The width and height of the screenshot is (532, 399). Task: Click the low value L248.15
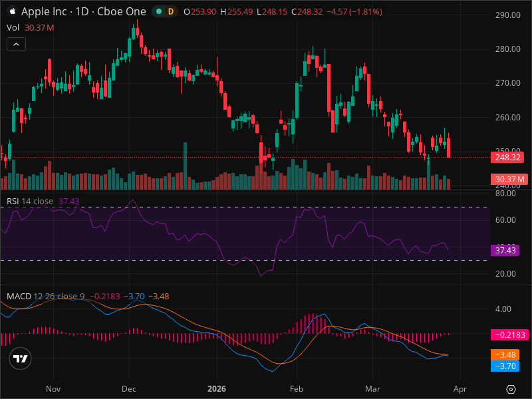(x=272, y=11)
